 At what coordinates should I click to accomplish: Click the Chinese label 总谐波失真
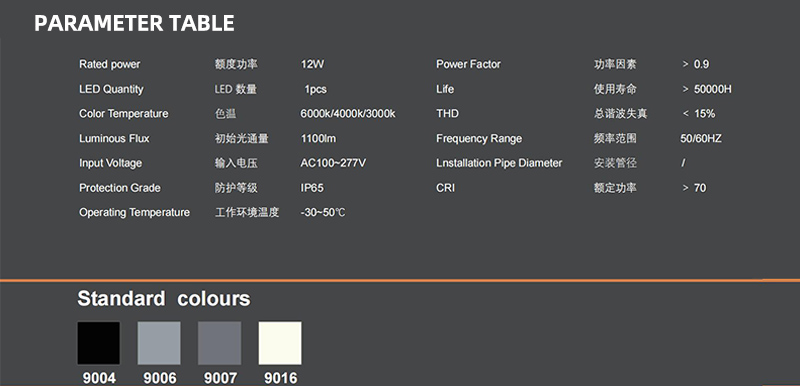[620, 114]
